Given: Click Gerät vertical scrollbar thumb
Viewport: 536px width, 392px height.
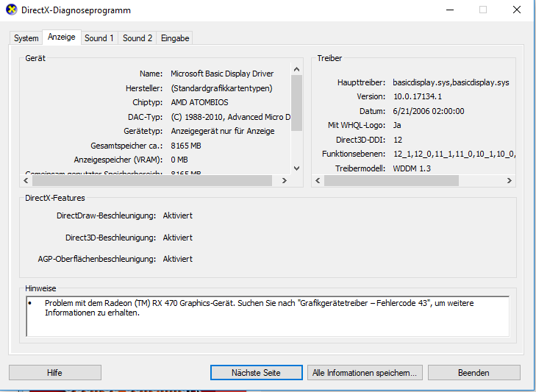Looking at the screenshot, I should coord(297,103).
